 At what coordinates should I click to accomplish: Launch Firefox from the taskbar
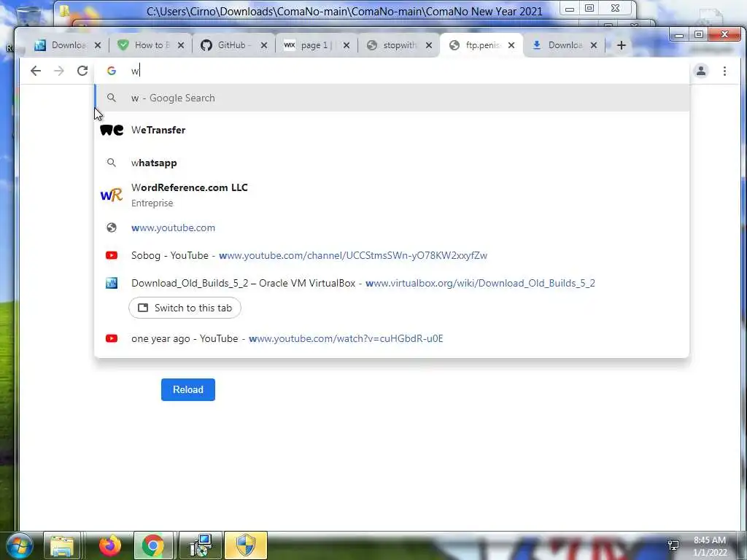click(110, 545)
